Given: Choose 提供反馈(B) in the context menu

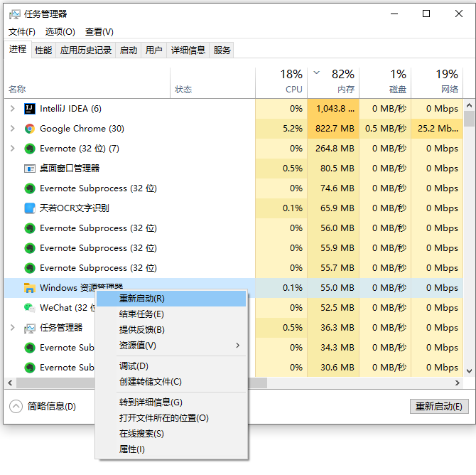Looking at the screenshot, I should 171,330.
